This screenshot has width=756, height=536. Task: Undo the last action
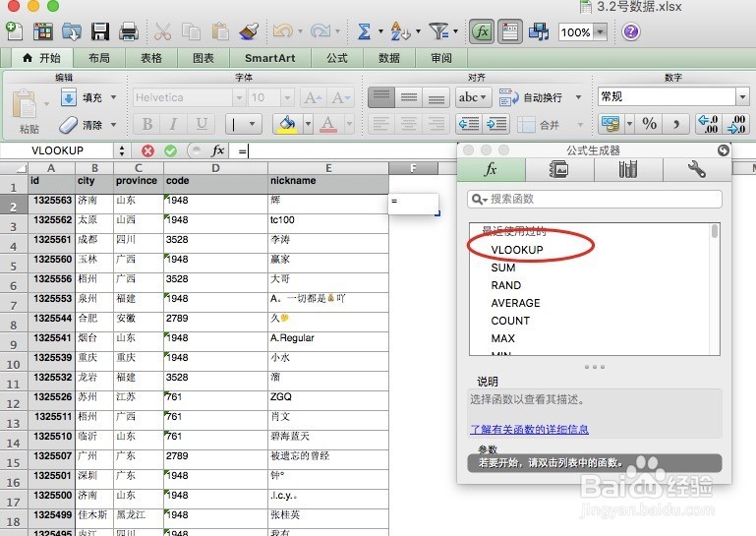coord(283,31)
